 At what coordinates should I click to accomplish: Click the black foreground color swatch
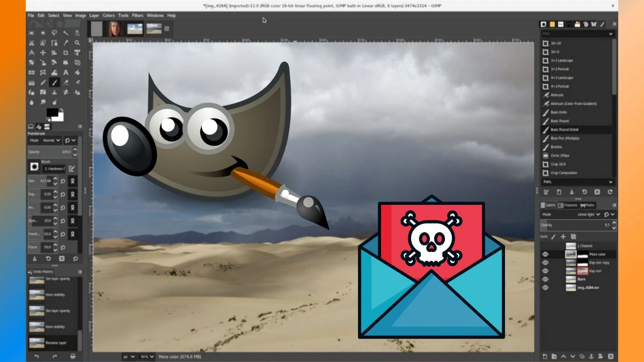(x=52, y=113)
